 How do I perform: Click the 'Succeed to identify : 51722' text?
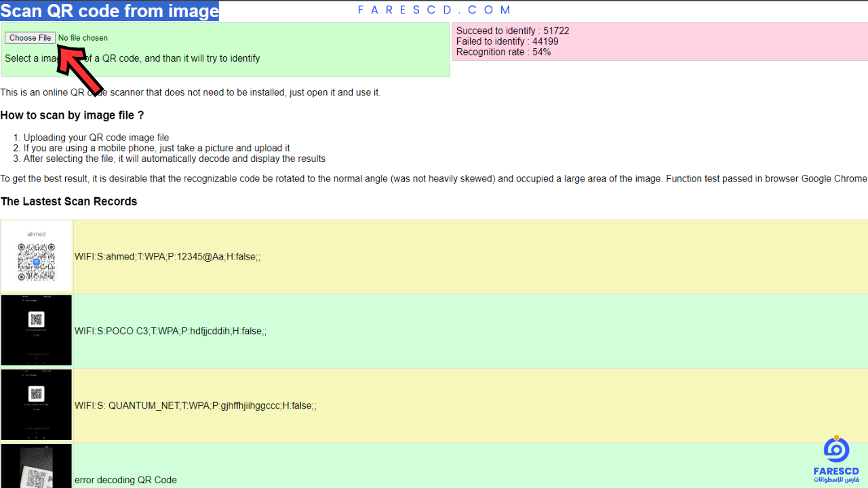(513, 31)
